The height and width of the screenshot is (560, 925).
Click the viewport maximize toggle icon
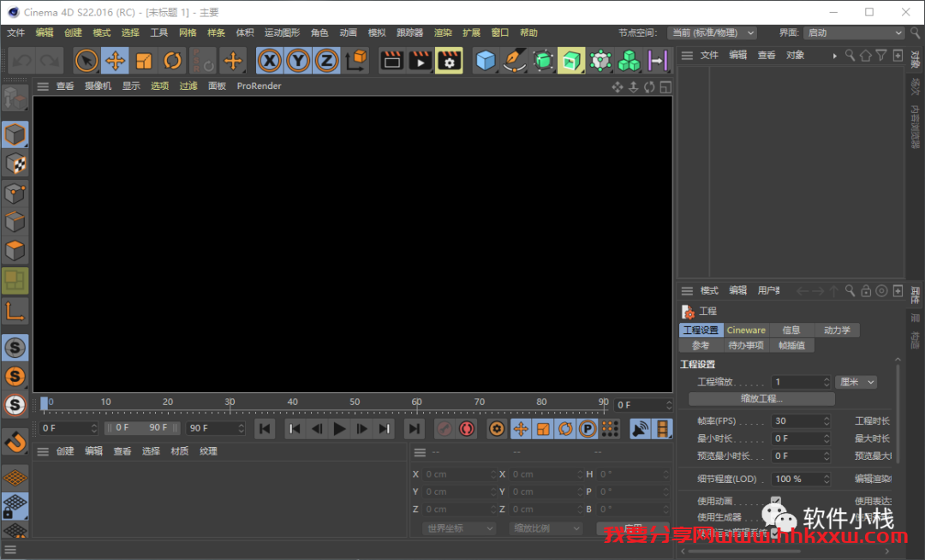(665, 87)
